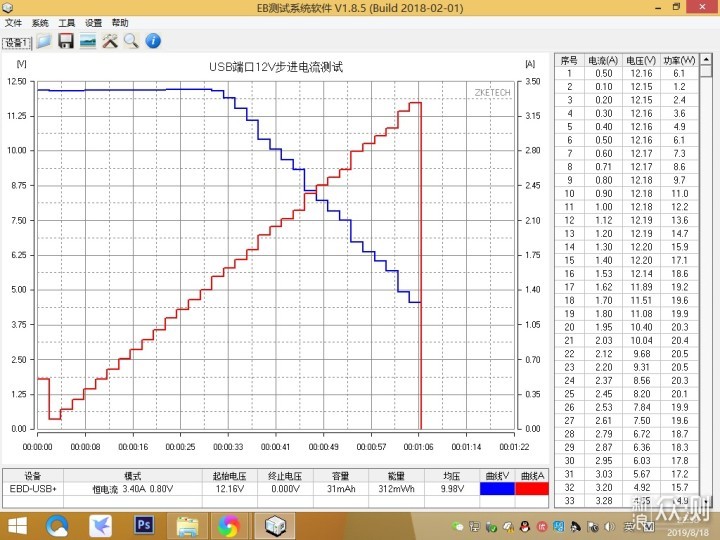The height and width of the screenshot is (540, 720).
Task: Click the EB tester taskbar icon
Action: [275, 526]
